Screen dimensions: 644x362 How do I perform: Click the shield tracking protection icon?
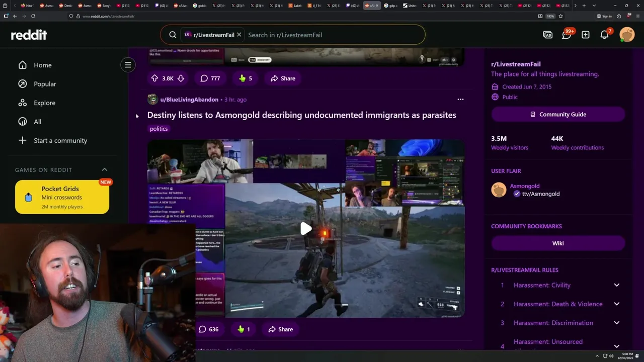(71, 16)
